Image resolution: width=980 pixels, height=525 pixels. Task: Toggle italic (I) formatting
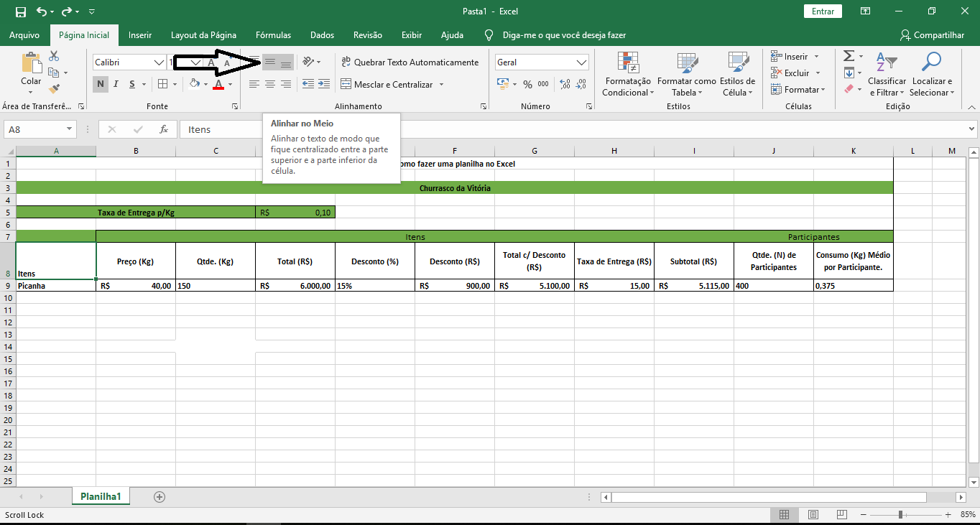click(116, 84)
